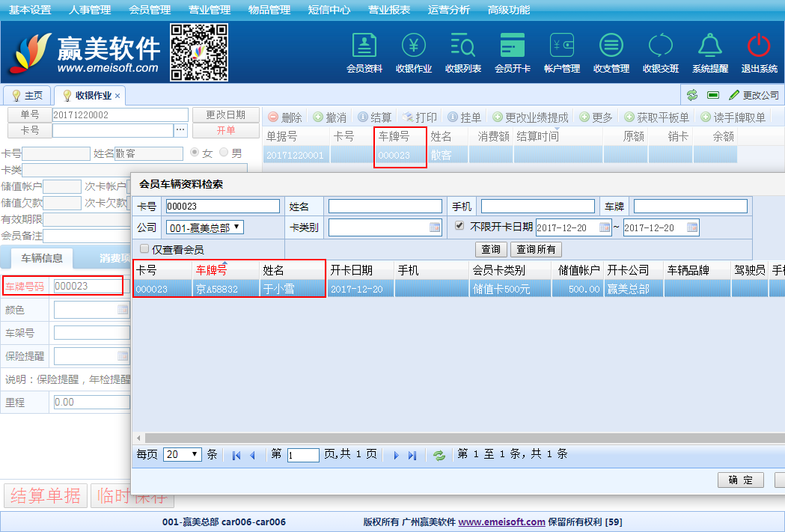Click the 查询所有 button
This screenshot has height=532, width=785.
click(x=535, y=249)
